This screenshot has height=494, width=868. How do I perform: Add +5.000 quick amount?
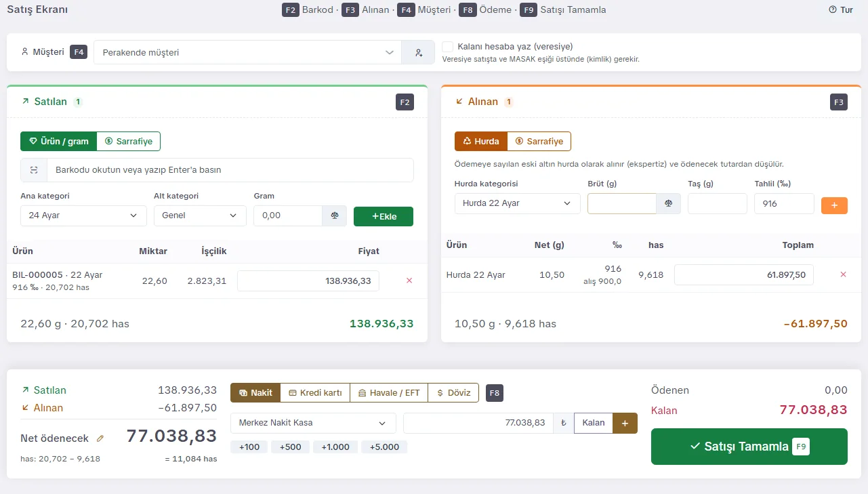pos(384,447)
